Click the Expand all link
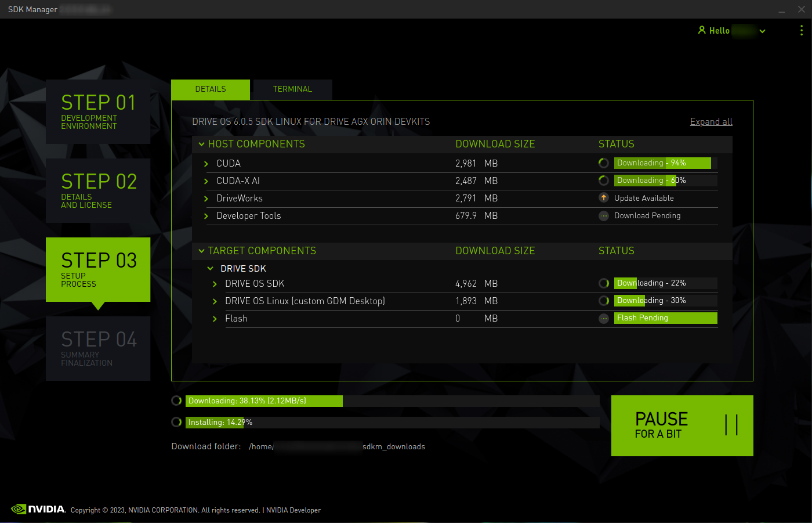 click(711, 122)
